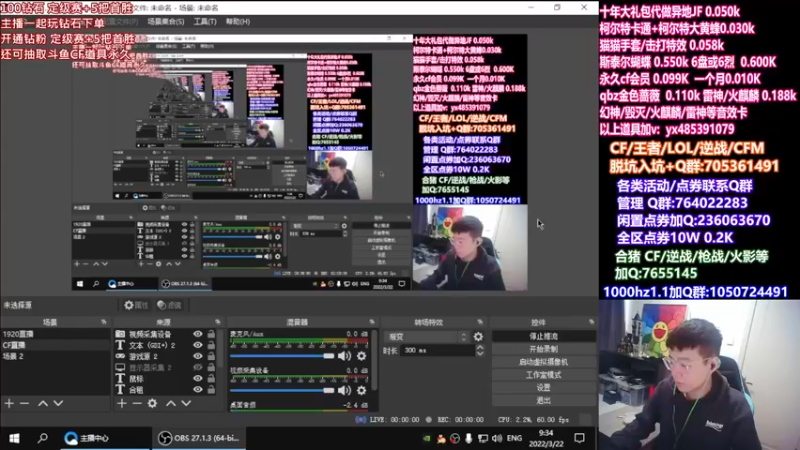The height and width of the screenshot is (450, 800).
Task: Select the 1920直播 scene
Action: [55, 334]
